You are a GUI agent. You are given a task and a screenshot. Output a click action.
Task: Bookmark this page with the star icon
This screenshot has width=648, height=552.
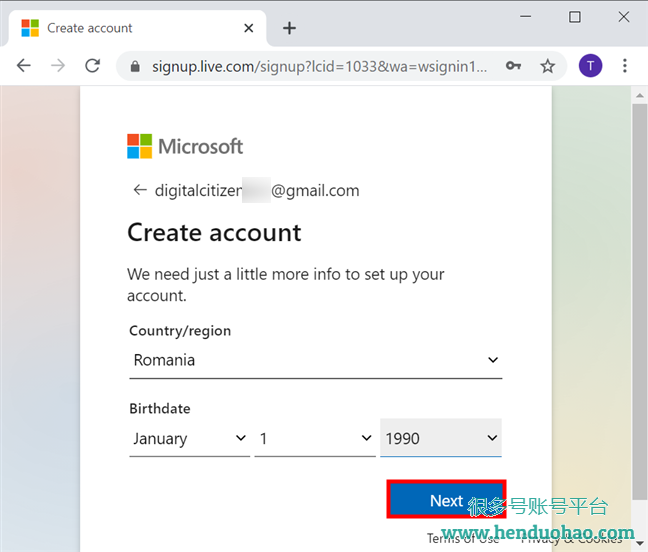pos(547,66)
